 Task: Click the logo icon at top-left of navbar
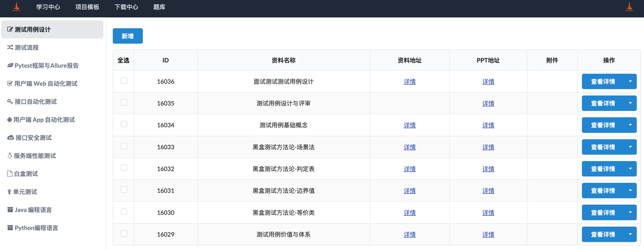click(17, 7)
